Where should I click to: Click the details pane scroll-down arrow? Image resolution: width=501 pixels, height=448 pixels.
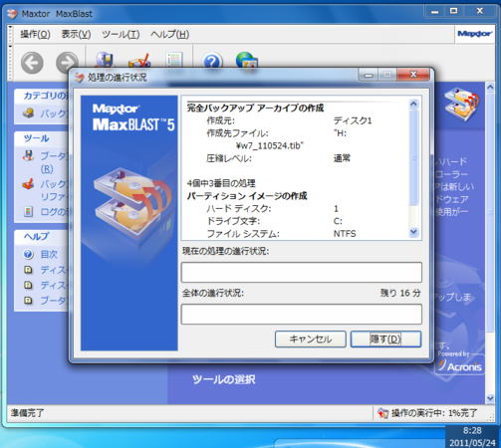click(x=413, y=232)
